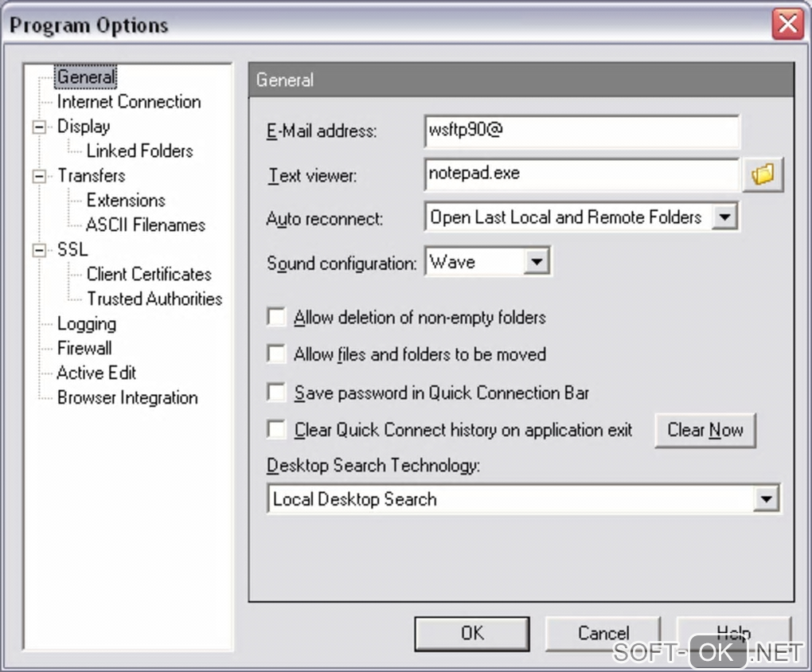Image resolution: width=812 pixels, height=672 pixels.
Task: Open Trusted Authorities settings
Action: tap(154, 299)
